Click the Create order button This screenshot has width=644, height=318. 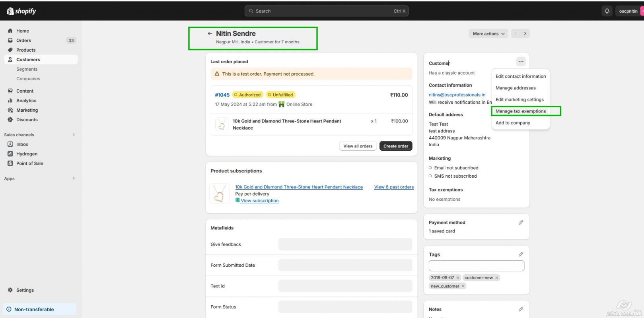395,146
